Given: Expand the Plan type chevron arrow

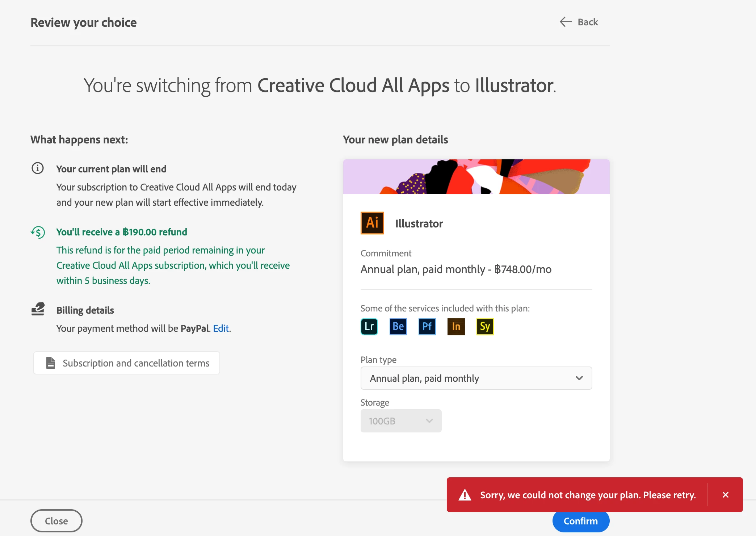Looking at the screenshot, I should 579,378.
